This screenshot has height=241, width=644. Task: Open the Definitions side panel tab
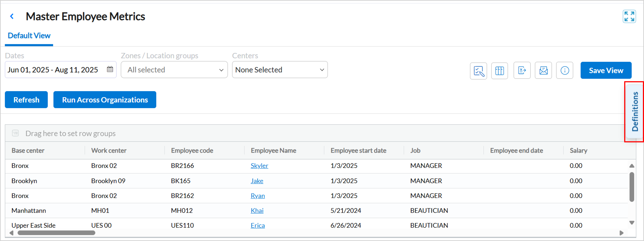pyautogui.click(x=635, y=111)
